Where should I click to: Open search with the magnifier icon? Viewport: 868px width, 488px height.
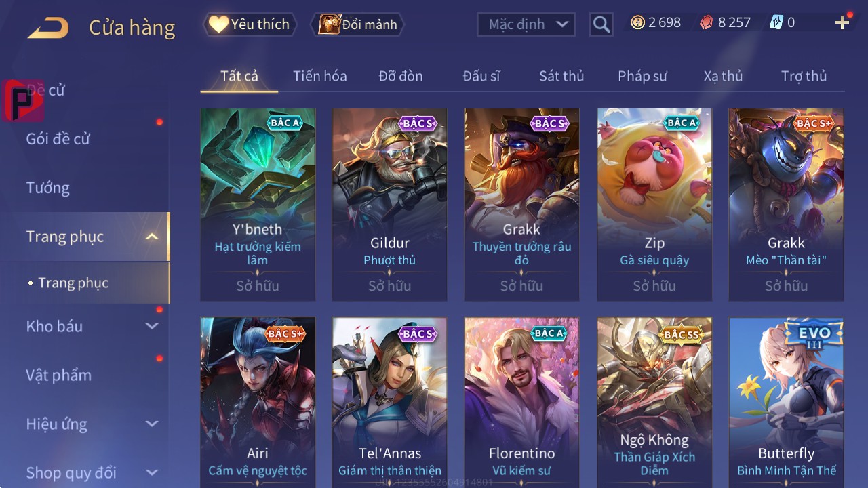[x=601, y=24]
